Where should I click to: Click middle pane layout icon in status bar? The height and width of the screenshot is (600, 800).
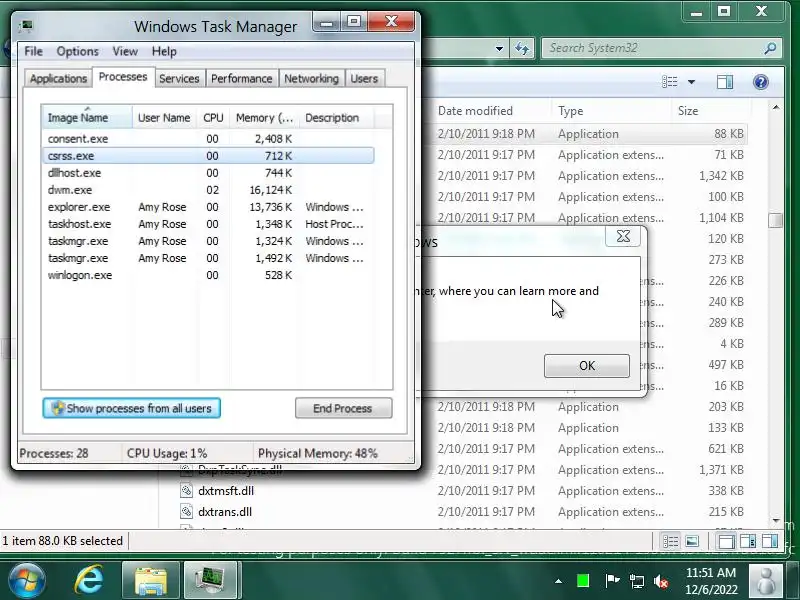748,541
